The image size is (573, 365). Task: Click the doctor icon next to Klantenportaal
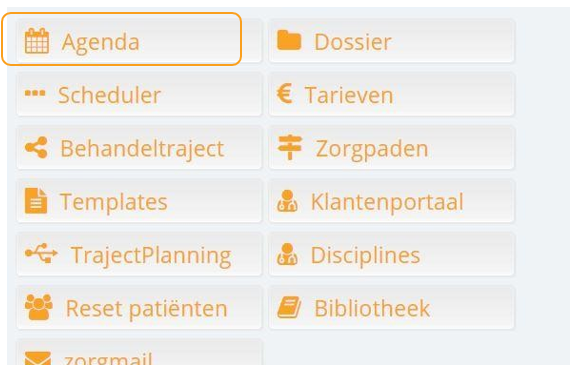click(x=287, y=201)
